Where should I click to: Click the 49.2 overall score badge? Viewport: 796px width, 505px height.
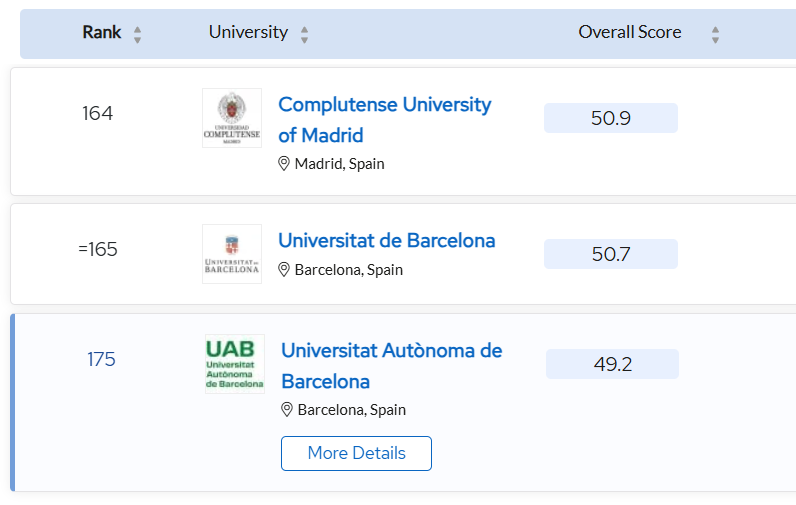click(612, 364)
